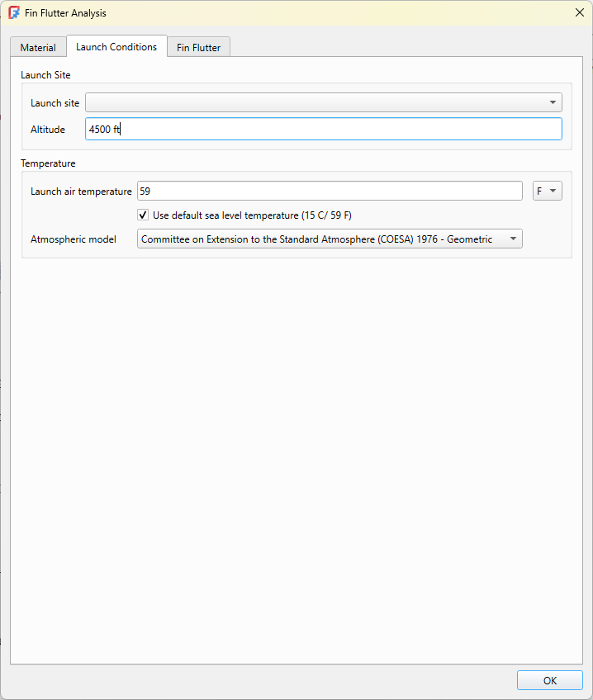Open the empty Launch site combo box
Viewport: 593px width, 700px height.
(323, 102)
